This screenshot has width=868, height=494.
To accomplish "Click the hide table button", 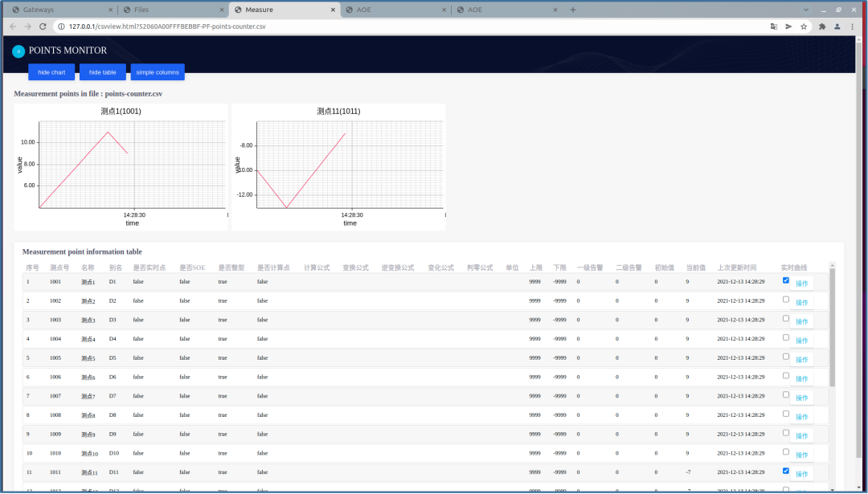I will (x=102, y=72).
